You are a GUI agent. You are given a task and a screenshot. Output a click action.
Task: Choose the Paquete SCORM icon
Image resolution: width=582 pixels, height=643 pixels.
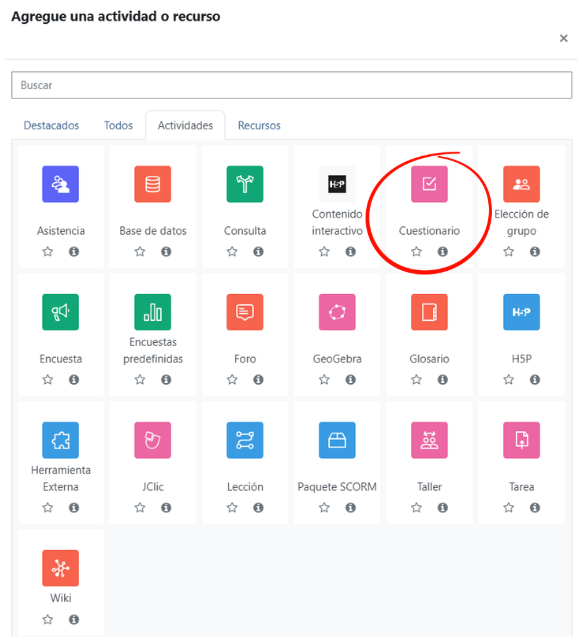click(337, 440)
